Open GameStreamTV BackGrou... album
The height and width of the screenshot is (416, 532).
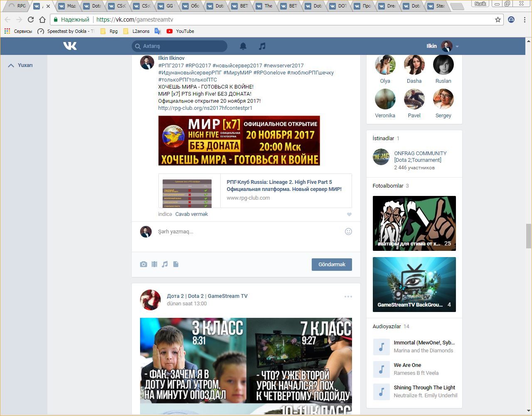pyautogui.click(x=414, y=285)
